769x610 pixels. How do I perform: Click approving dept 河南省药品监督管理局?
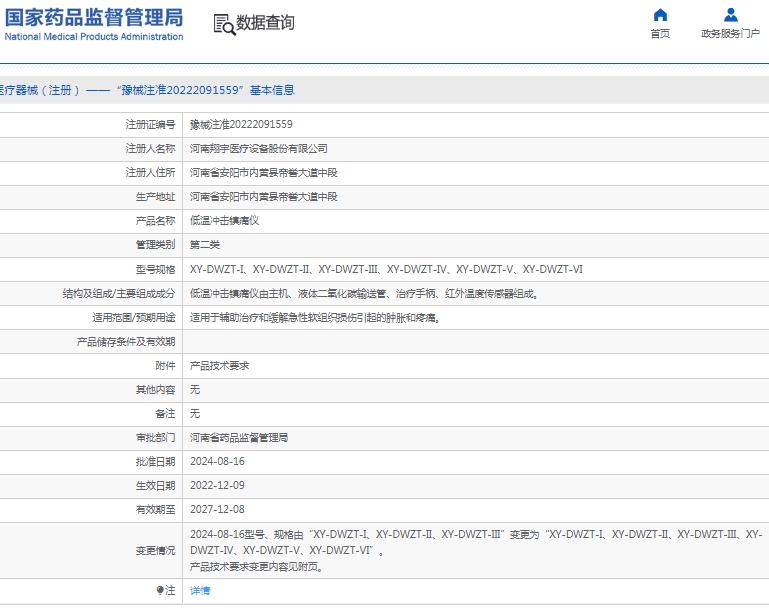(239, 438)
